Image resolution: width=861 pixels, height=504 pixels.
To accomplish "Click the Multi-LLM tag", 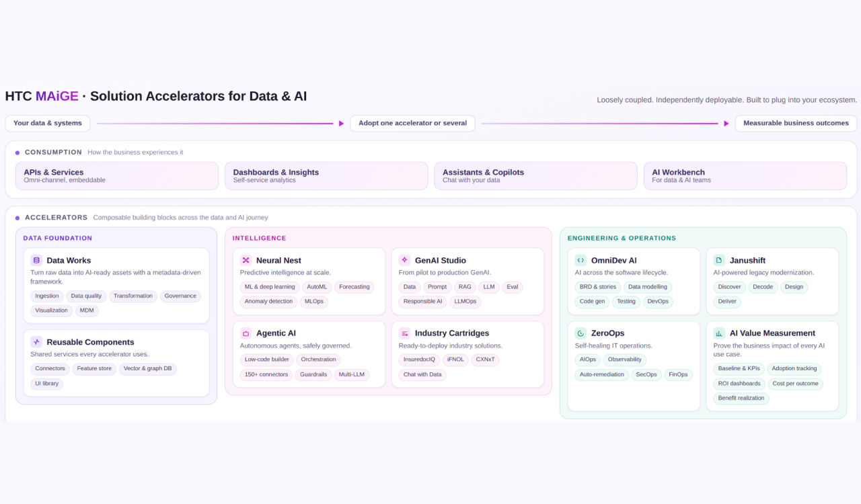I will [x=352, y=374].
